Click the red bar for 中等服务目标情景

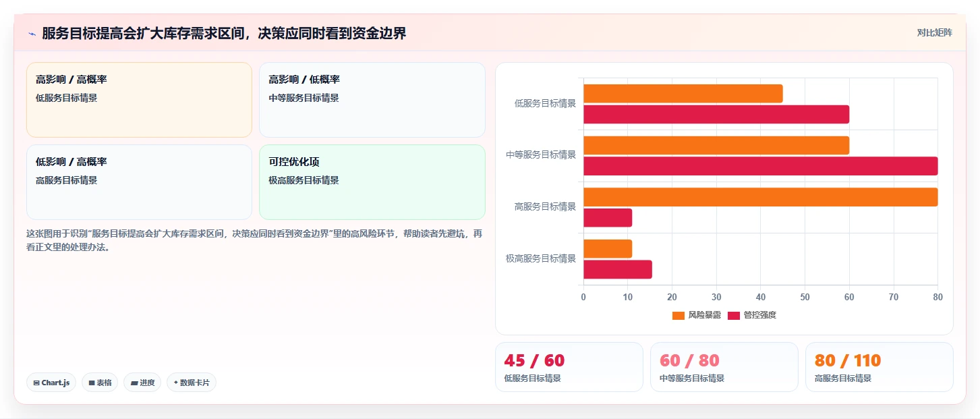click(x=760, y=166)
